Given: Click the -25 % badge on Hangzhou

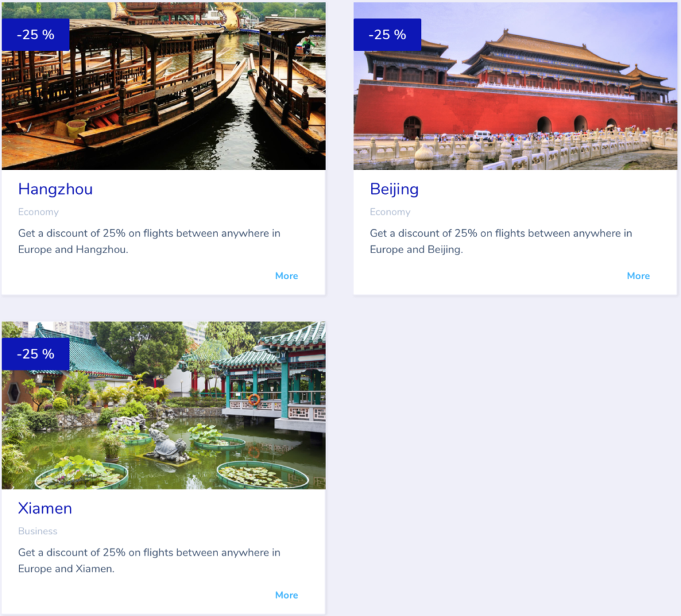Looking at the screenshot, I should tap(36, 35).
